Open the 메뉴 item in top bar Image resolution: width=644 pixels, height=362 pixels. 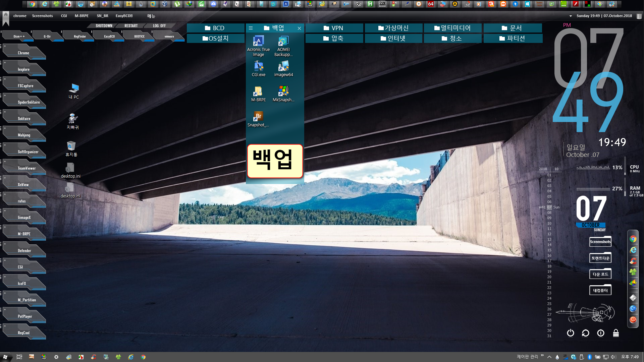coord(151,16)
